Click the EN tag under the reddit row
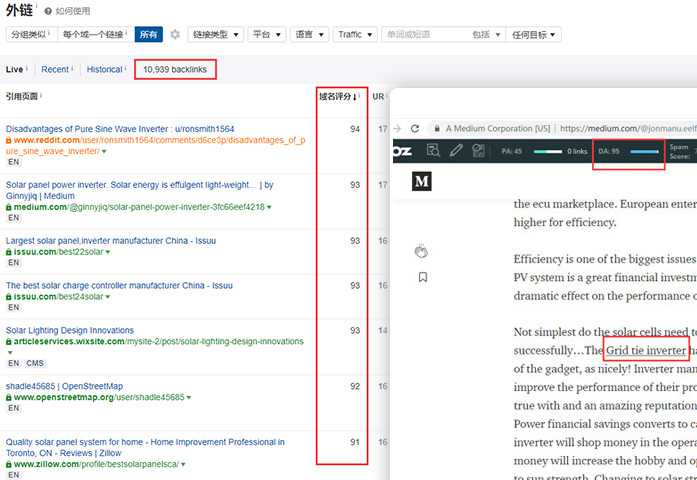 [13, 162]
